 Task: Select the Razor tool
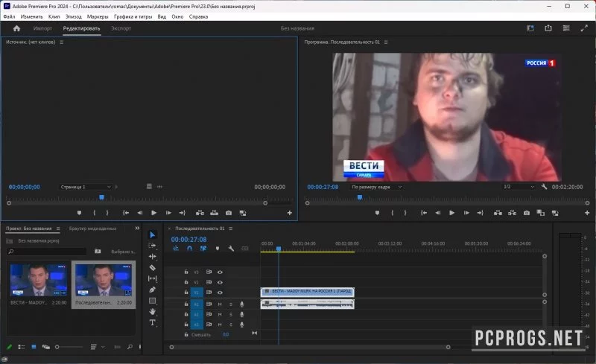pos(152,267)
